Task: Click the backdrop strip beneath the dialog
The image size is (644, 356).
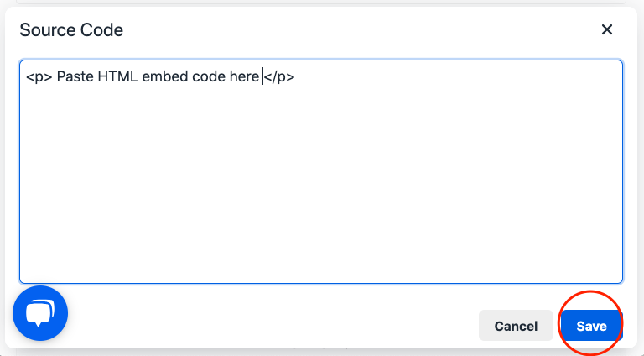Action: (321, 353)
